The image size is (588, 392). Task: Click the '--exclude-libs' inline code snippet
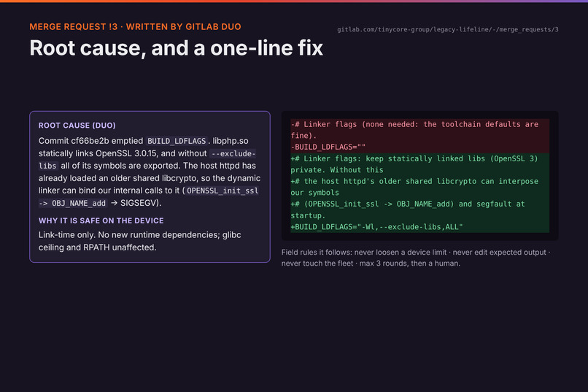[147, 159]
